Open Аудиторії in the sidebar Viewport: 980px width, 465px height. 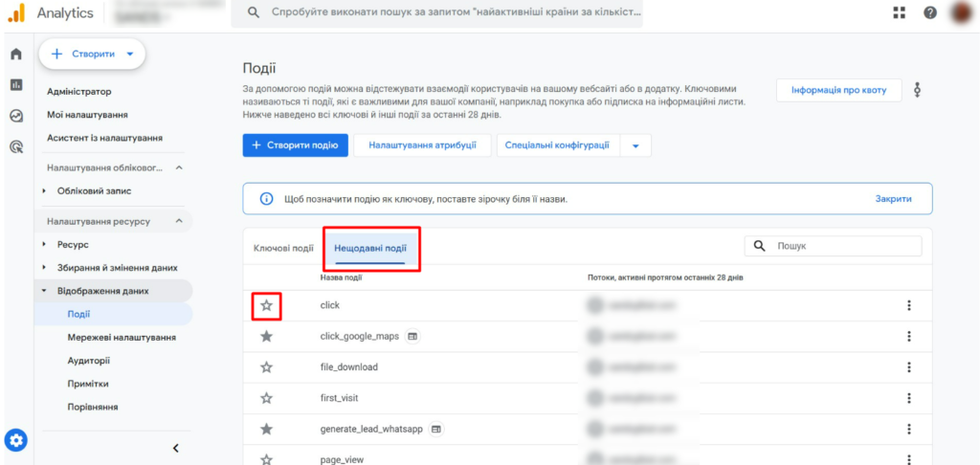pyautogui.click(x=88, y=361)
